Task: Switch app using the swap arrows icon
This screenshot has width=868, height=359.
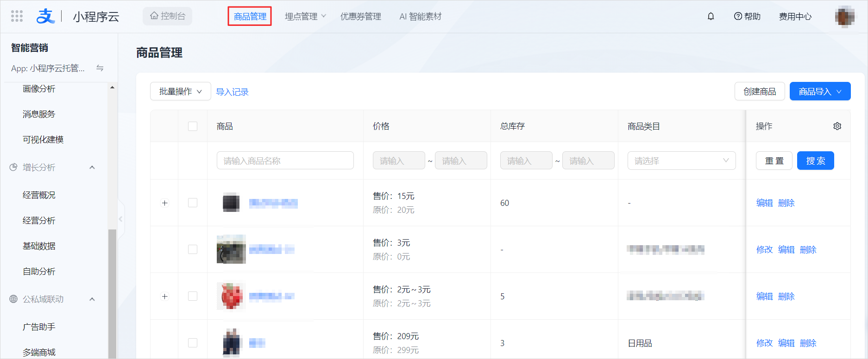Action: coord(100,68)
